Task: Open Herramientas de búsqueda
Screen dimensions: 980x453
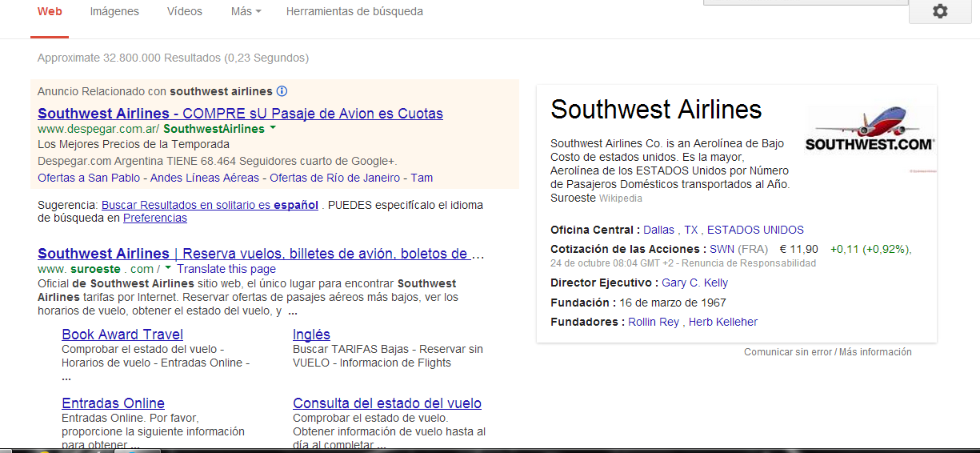Action: [354, 11]
